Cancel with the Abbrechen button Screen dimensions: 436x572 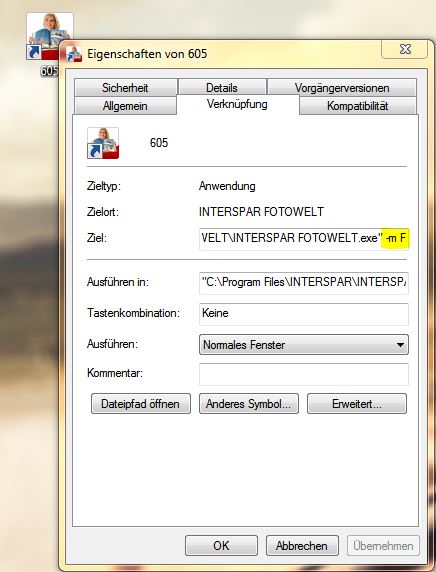[x=302, y=546]
